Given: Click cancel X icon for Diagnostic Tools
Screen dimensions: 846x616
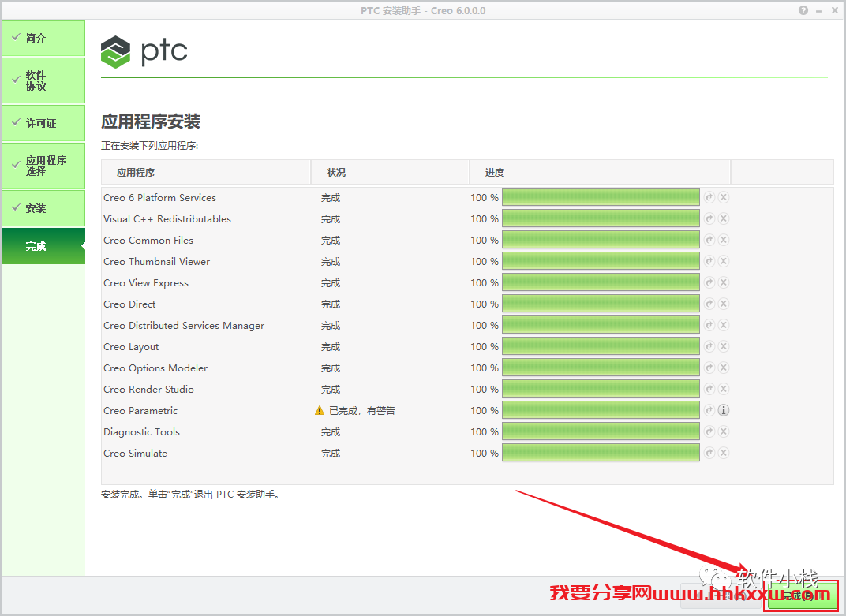Looking at the screenshot, I should point(724,431).
